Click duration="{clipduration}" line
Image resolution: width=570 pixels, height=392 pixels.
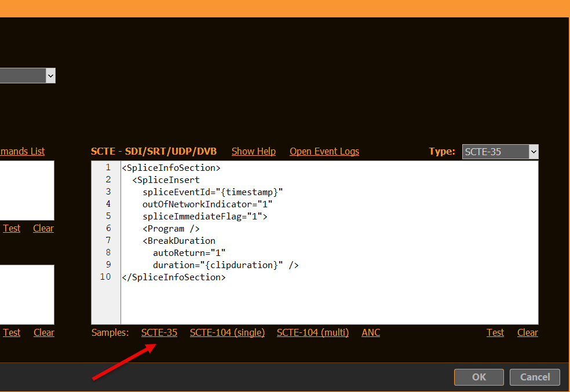click(x=226, y=265)
